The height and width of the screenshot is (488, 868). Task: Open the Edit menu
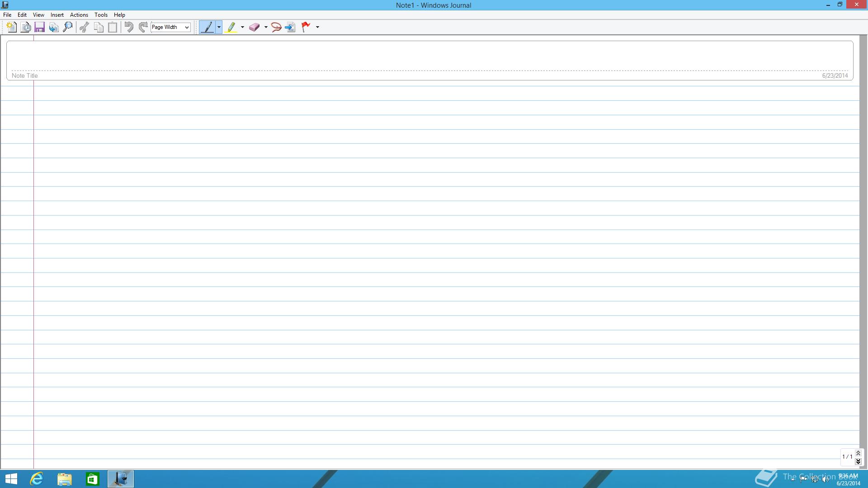[x=22, y=15]
